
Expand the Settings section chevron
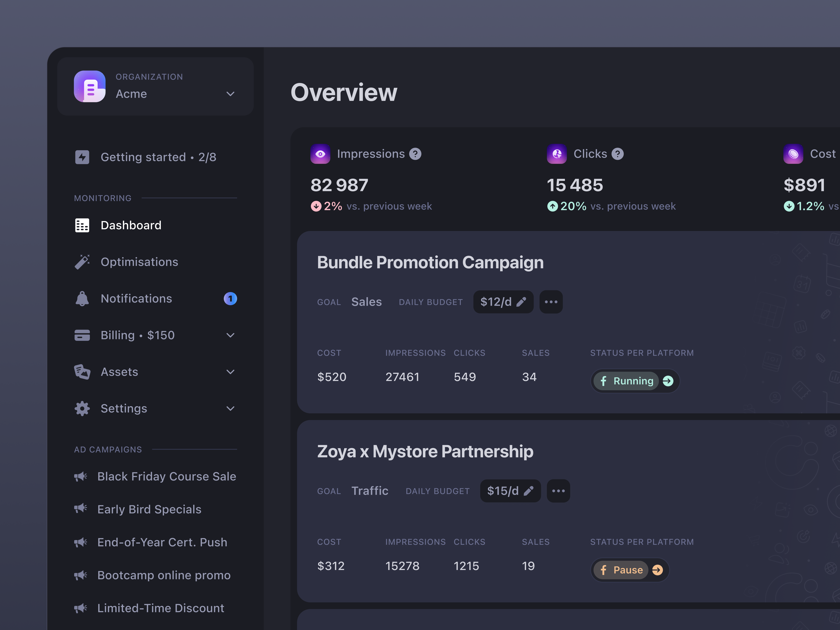click(231, 408)
